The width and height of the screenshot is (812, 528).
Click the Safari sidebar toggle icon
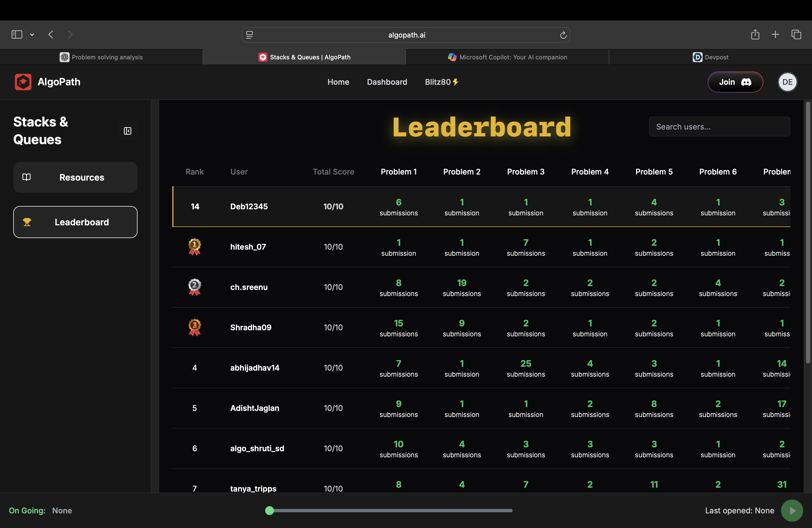click(x=17, y=35)
